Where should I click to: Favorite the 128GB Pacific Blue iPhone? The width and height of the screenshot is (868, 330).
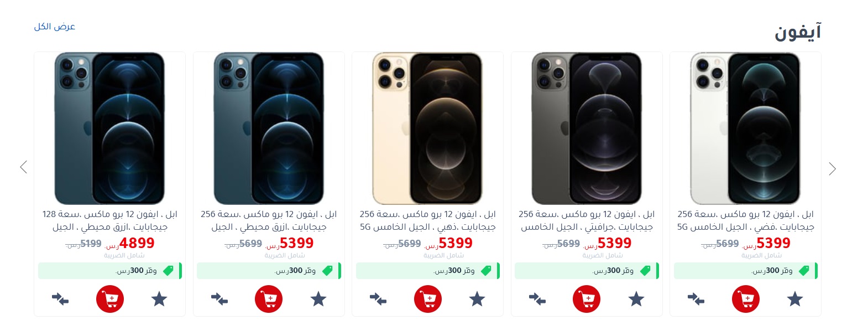[159, 299]
